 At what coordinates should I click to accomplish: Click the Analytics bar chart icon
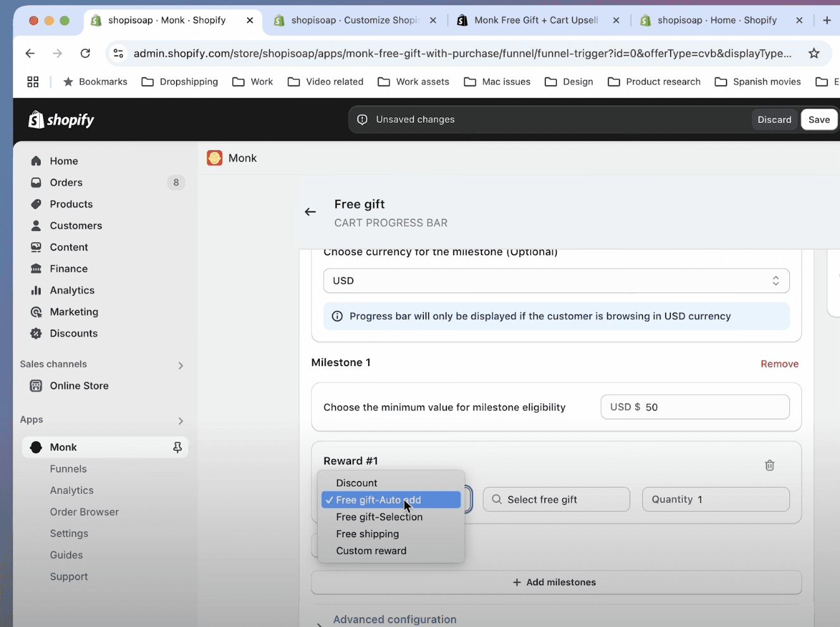click(x=36, y=290)
